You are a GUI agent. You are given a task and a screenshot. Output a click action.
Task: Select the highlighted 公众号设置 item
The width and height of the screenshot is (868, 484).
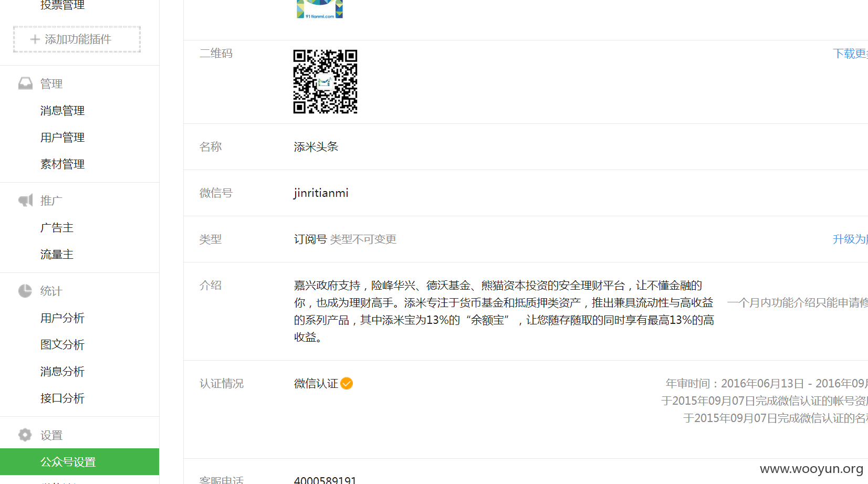[79, 462]
